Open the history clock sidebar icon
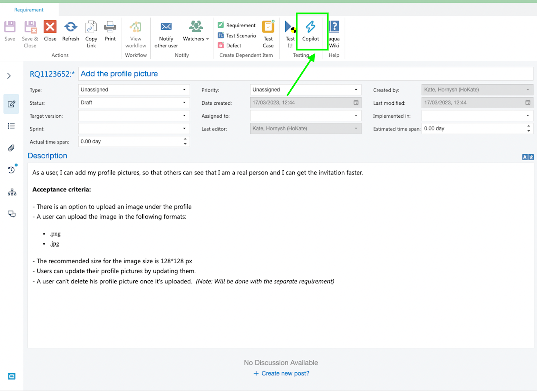This screenshot has height=392, width=537. (x=11, y=170)
